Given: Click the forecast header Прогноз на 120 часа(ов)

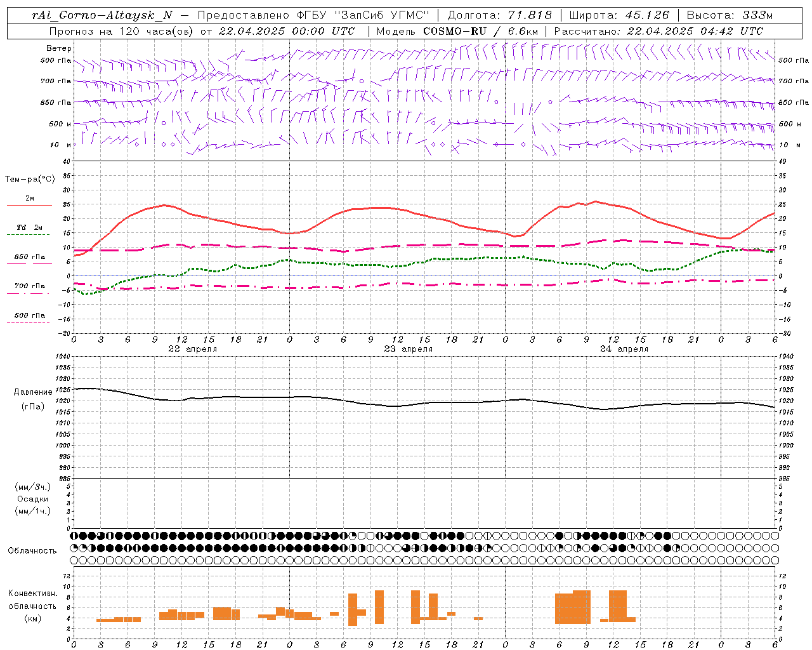Looking at the screenshot, I should (x=122, y=31).
